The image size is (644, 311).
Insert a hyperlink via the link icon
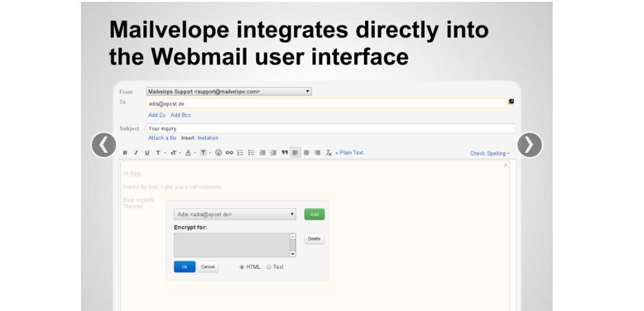click(230, 153)
